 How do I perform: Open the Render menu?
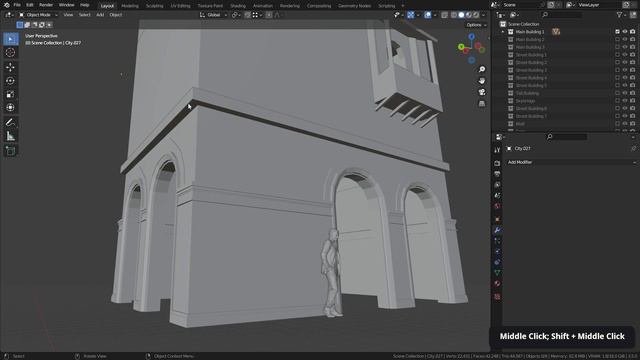click(x=46, y=5)
